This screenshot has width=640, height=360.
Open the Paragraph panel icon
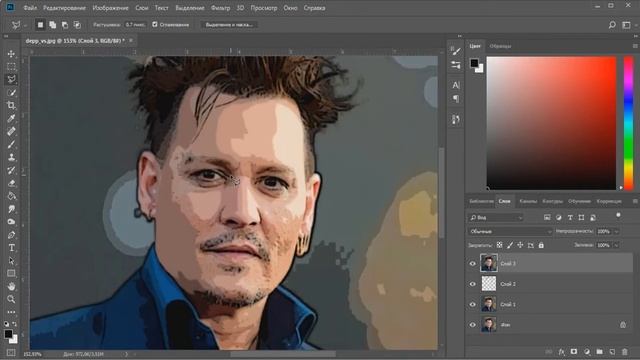(x=456, y=99)
